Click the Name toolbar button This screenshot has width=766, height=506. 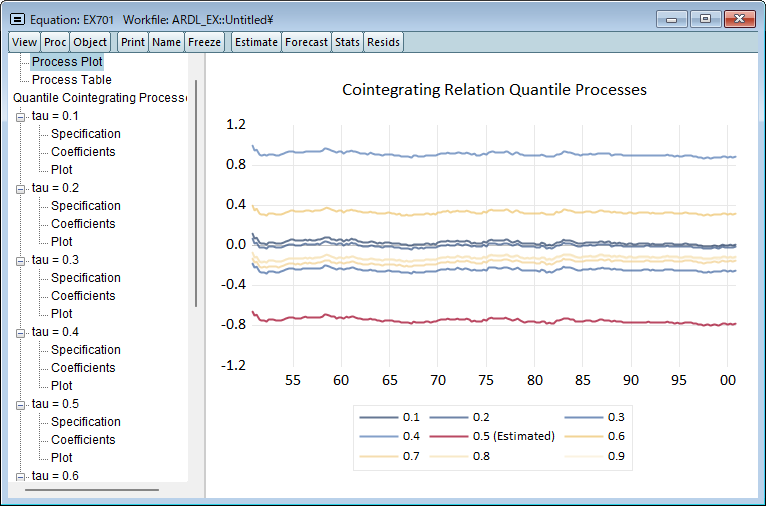[167, 42]
